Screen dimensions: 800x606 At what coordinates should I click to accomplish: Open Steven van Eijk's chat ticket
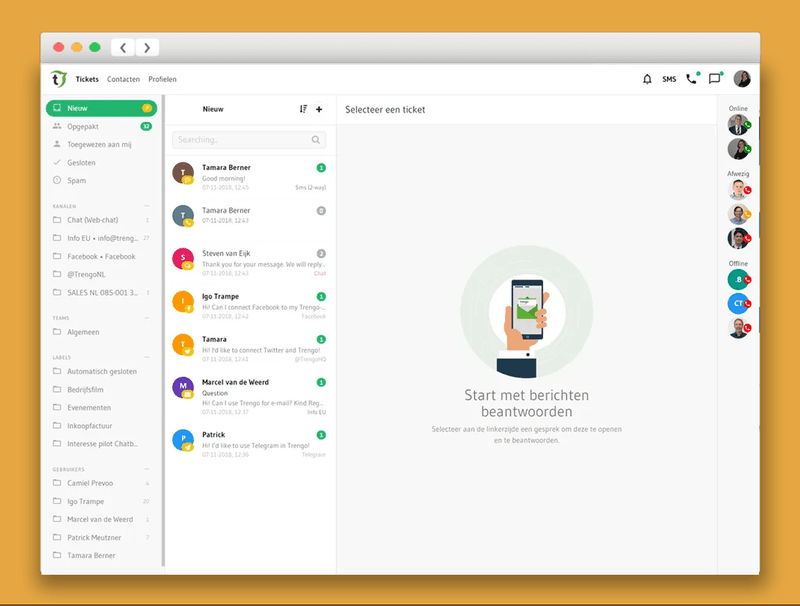pos(249,259)
